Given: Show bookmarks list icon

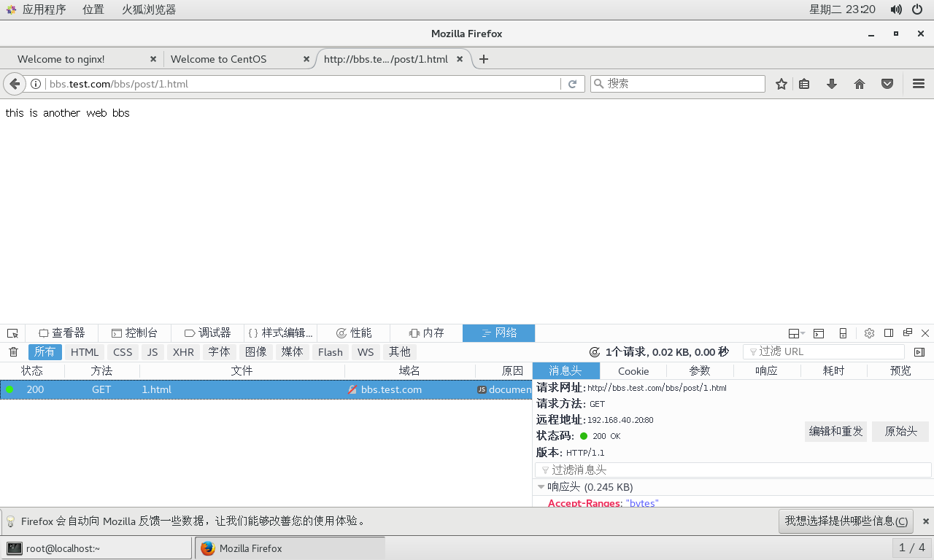Looking at the screenshot, I should point(804,84).
